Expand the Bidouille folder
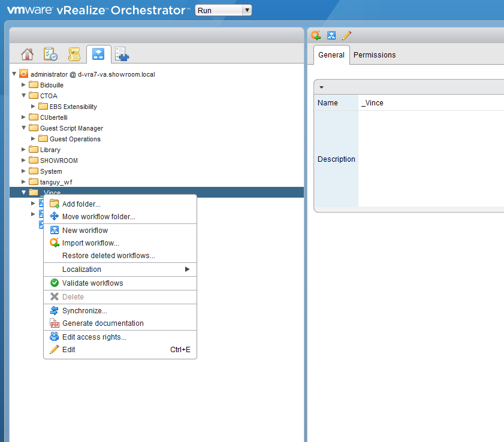504x442 pixels. [x=23, y=85]
